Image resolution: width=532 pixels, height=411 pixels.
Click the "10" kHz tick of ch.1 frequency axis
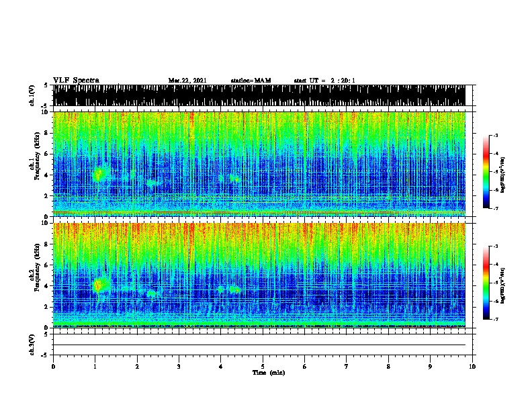point(45,112)
